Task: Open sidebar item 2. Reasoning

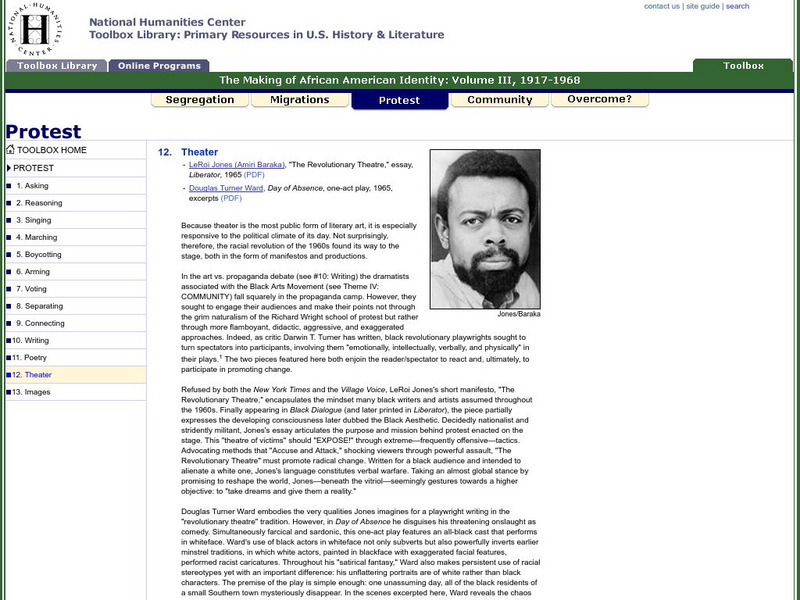Action: (x=39, y=203)
